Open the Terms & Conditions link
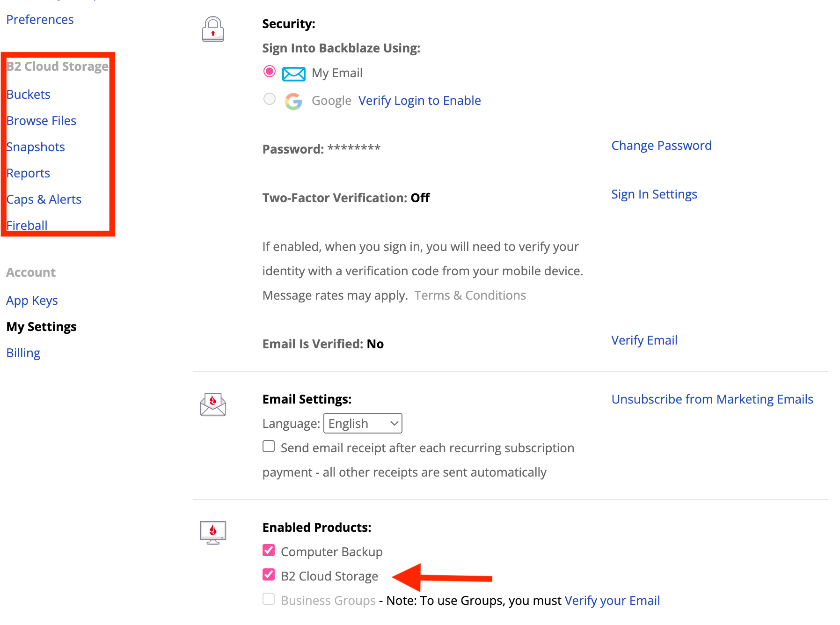The width and height of the screenshot is (840, 625). pyautogui.click(x=470, y=295)
